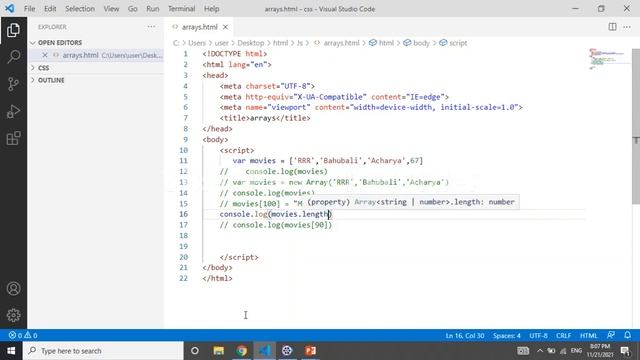Open File Explorer from taskbar
Screen dimensions: 640x360
click(218, 351)
